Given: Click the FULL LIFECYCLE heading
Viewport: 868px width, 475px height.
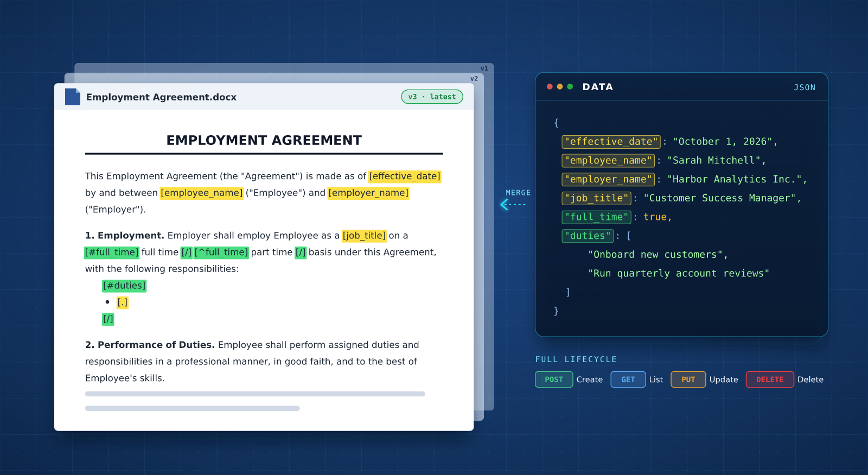Looking at the screenshot, I should click(576, 359).
